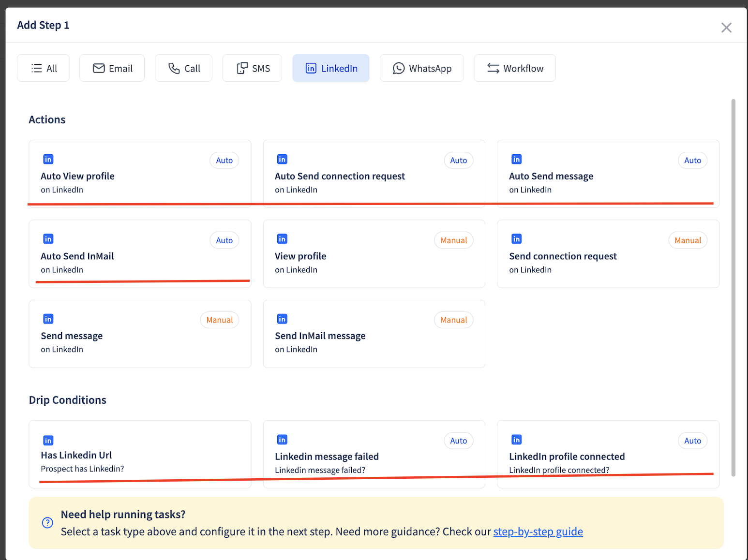The width and height of the screenshot is (748, 560).
Task: Click LinkedIn icon on Send InMail message card
Action: coord(282,319)
